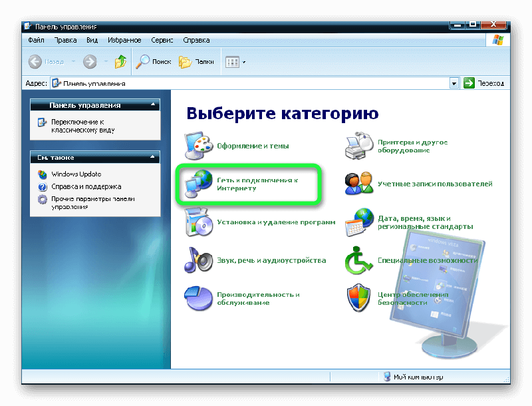Image resolution: width=532 pixels, height=406 pixels.
Task: Click the Control Panel title bar icon
Action: click(x=28, y=27)
